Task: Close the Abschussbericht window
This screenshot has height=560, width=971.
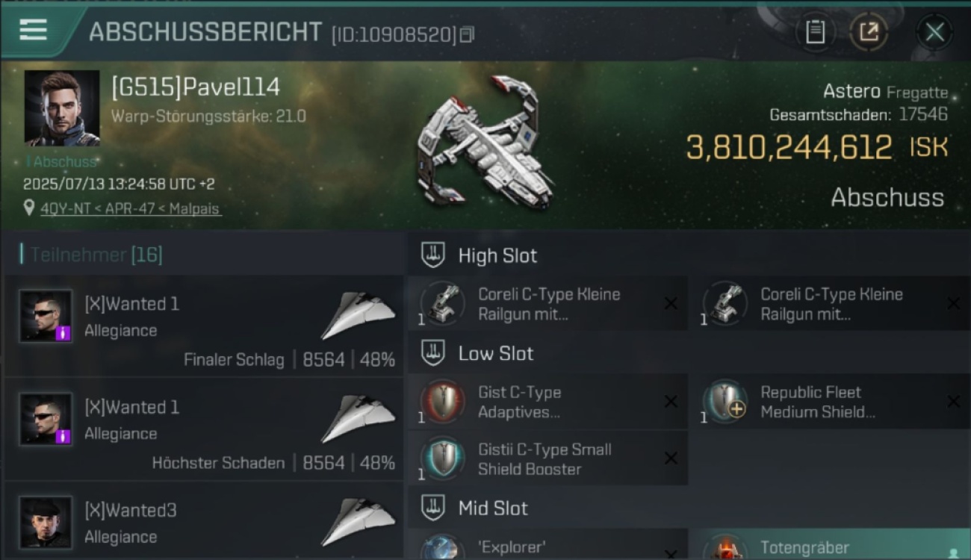Action: pyautogui.click(x=934, y=32)
